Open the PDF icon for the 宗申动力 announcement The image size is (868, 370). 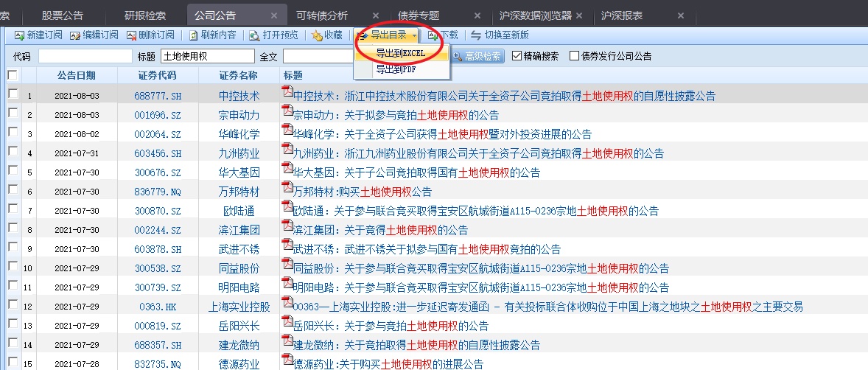point(287,112)
